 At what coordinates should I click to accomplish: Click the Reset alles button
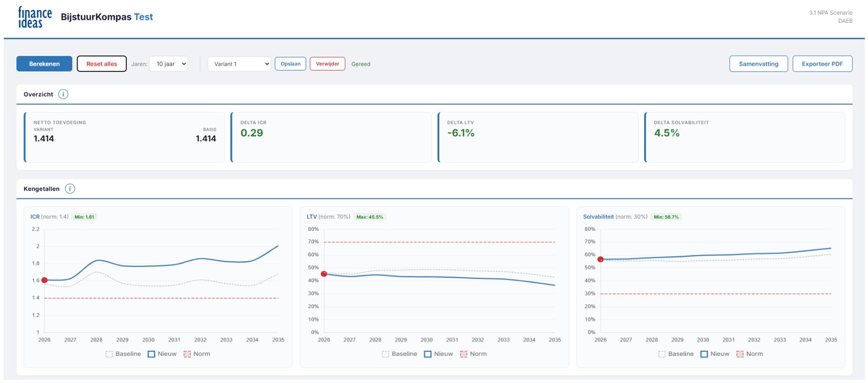(x=101, y=64)
